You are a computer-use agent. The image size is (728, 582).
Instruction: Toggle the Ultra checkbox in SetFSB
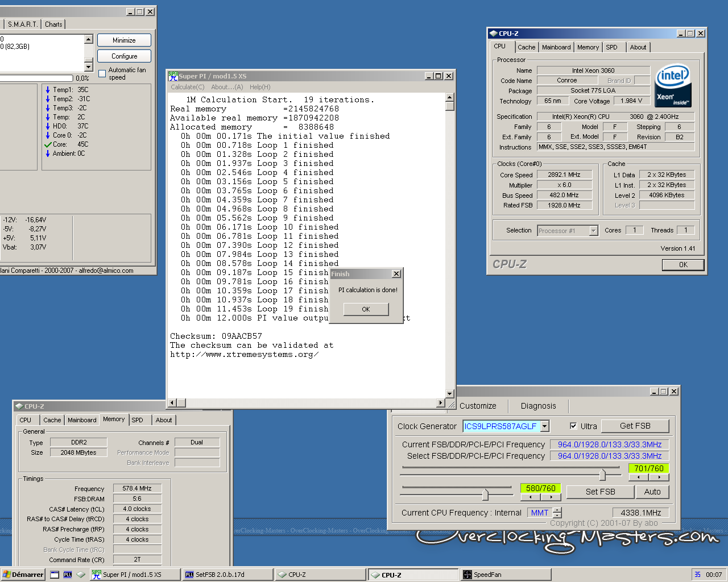573,426
